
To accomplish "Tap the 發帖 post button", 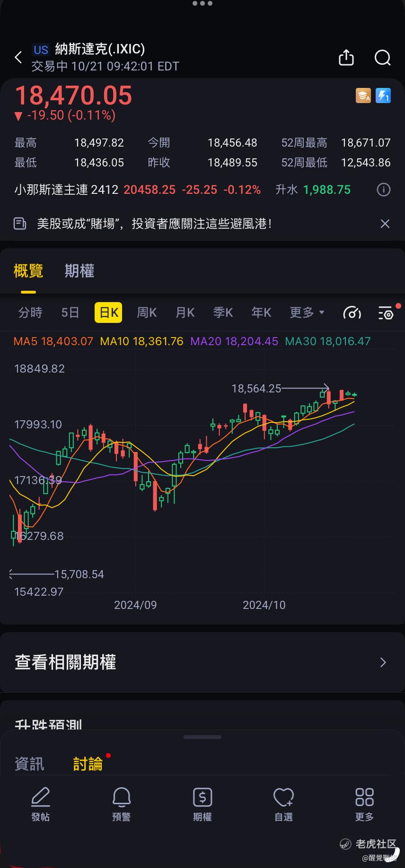I will coord(41,804).
